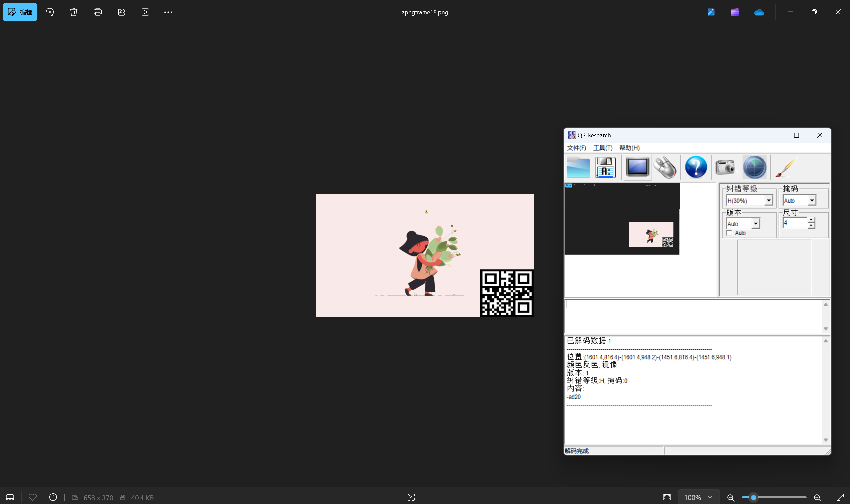
Task: Share the image via share icon
Action: (x=122, y=12)
